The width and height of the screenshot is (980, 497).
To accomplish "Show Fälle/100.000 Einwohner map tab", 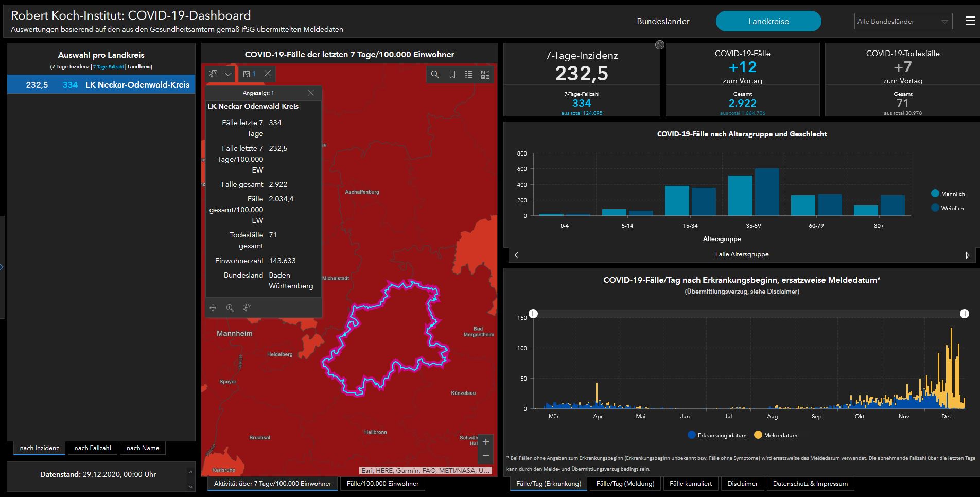I will [383, 484].
